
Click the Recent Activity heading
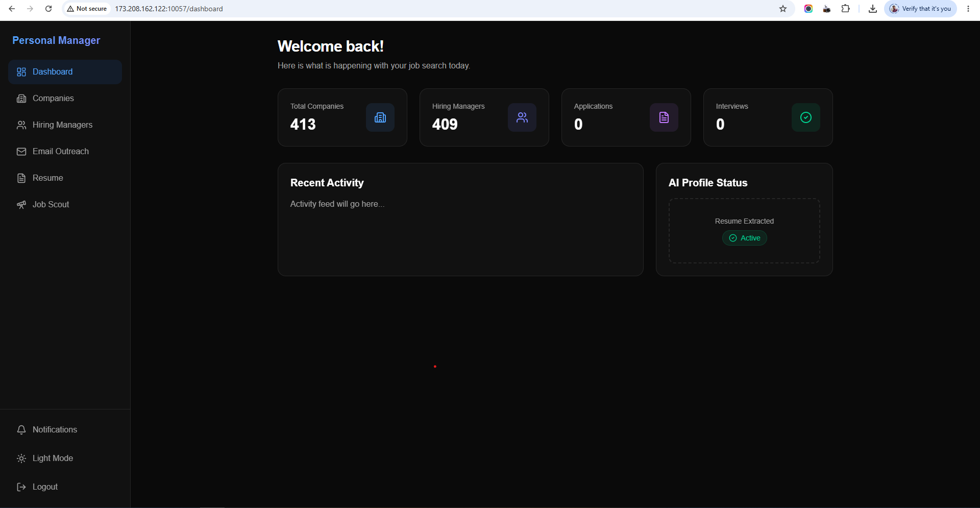click(x=327, y=183)
